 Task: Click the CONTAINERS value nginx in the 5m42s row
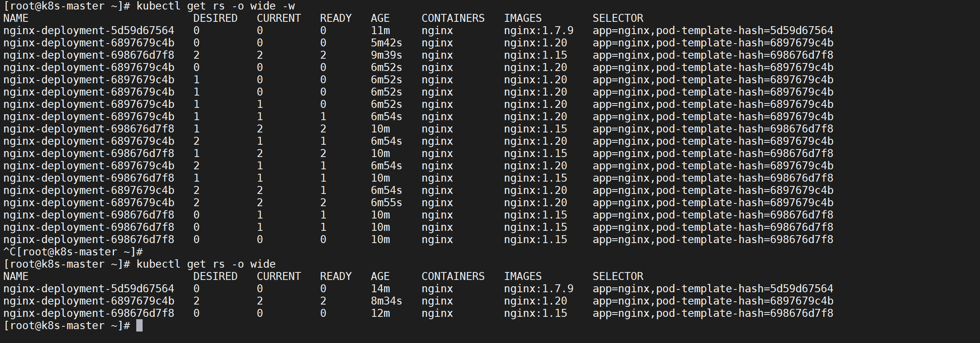click(x=437, y=43)
